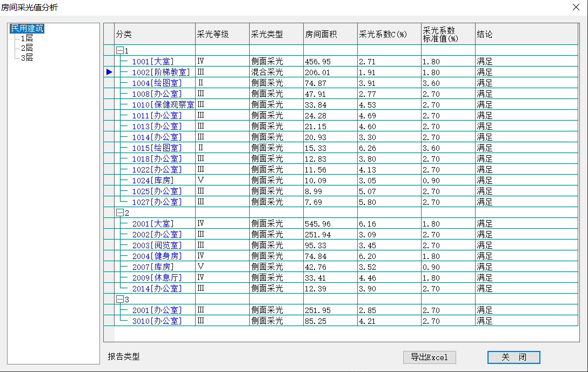The width and height of the screenshot is (588, 372).
Task: Open room link 2001[办公室] under floor 3
Action: click(157, 310)
